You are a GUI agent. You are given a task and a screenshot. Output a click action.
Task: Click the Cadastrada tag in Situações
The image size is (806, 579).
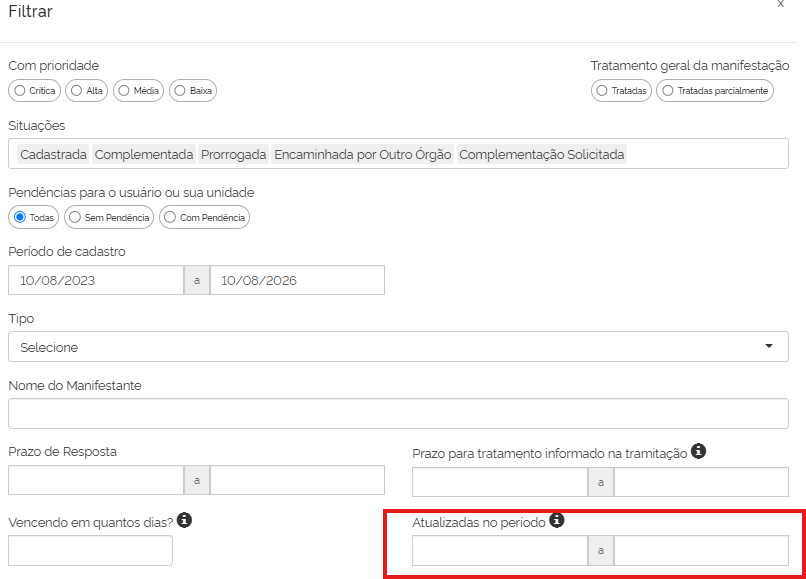tap(53, 154)
